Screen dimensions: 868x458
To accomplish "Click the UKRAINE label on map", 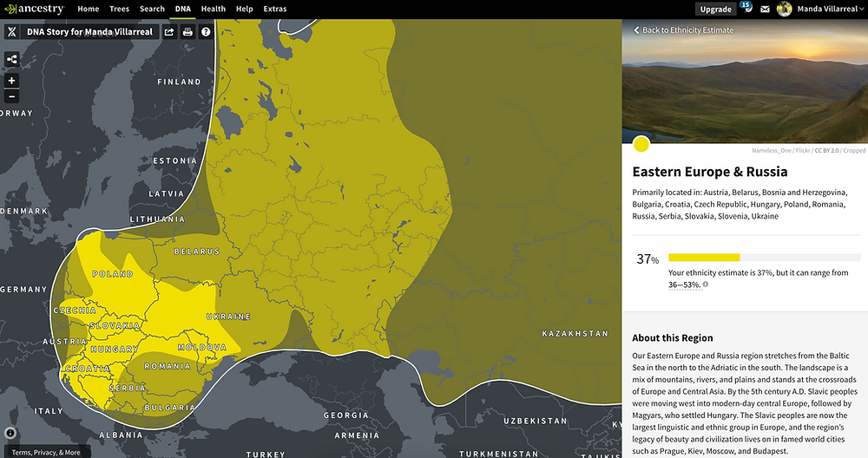I will 228,317.
